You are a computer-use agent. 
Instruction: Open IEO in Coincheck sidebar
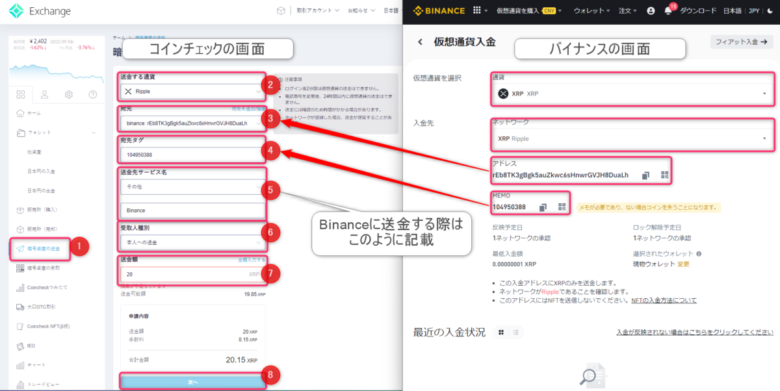coord(26,346)
